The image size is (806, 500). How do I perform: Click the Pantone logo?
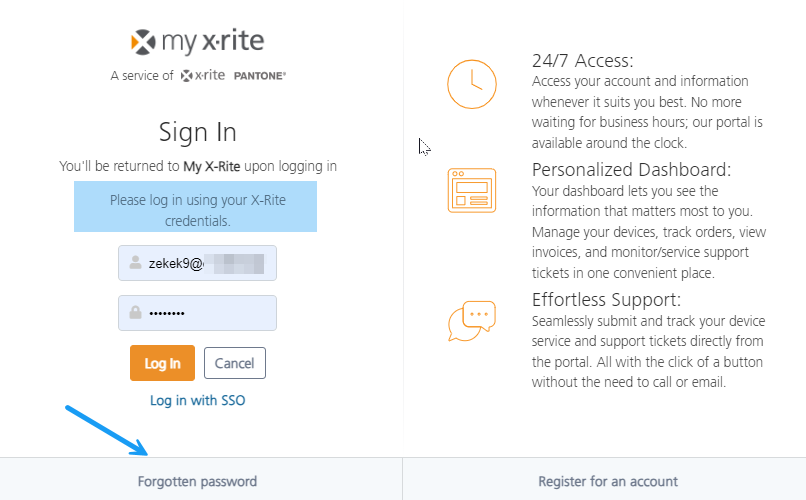[x=259, y=75]
